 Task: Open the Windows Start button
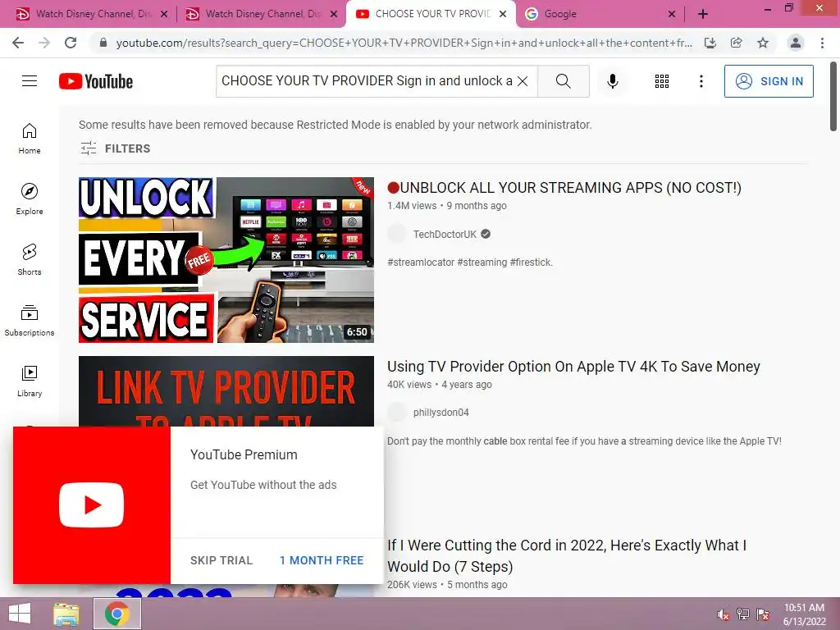click(x=20, y=614)
